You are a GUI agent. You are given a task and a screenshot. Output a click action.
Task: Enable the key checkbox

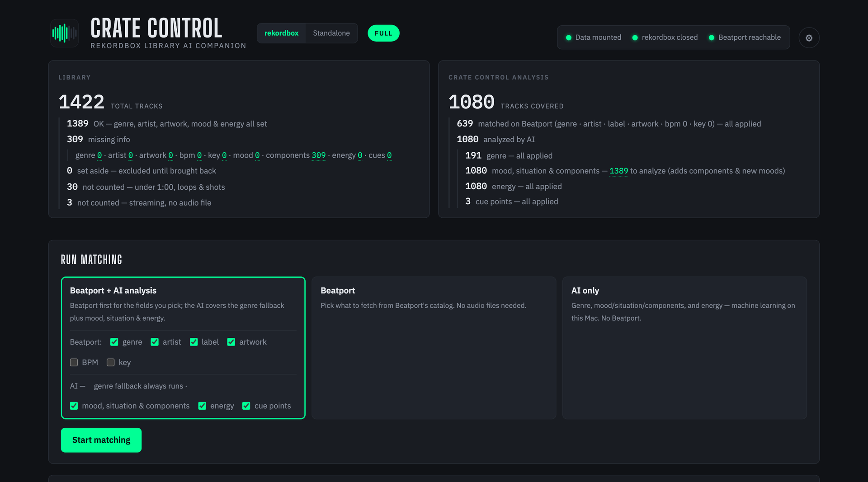click(x=110, y=362)
